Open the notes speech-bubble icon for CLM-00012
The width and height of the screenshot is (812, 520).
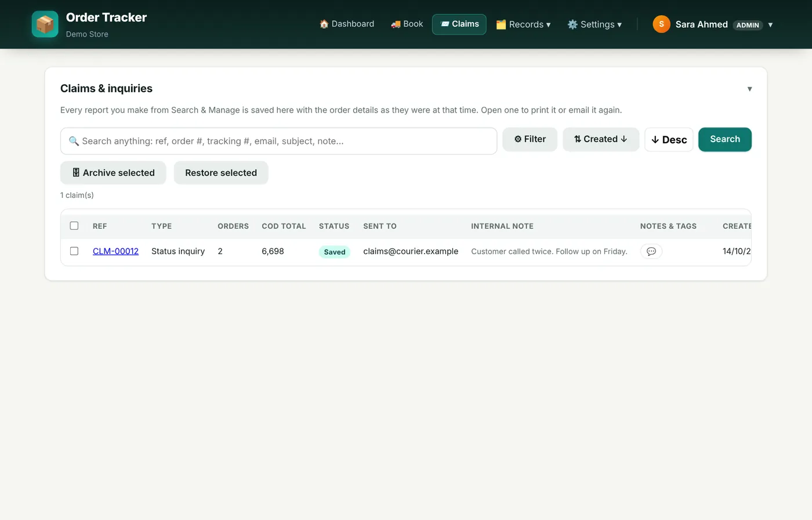(651, 251)
